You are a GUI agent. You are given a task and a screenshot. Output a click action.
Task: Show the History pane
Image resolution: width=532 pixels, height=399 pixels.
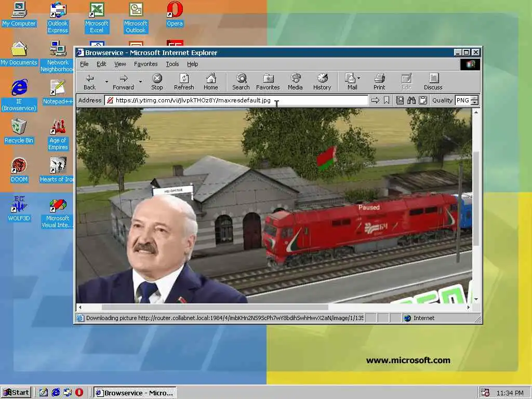point(322,82)
